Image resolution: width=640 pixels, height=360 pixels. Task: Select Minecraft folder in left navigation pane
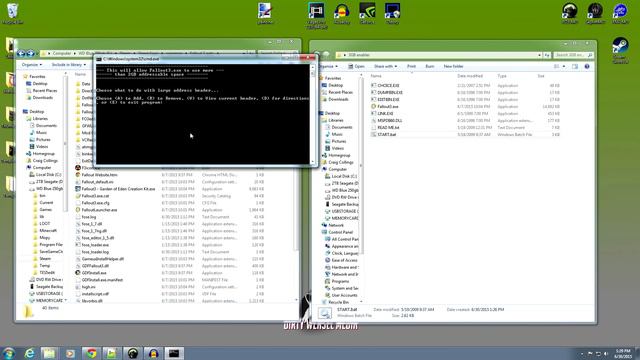48,231
